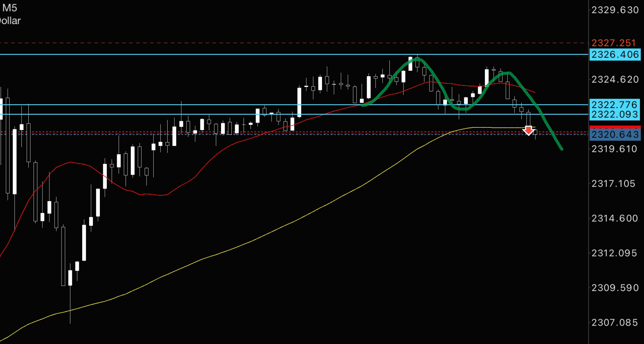Screen dimensions: 644x344
Task: Click the Dollar symbol name label
Action: tap(10, 21)
